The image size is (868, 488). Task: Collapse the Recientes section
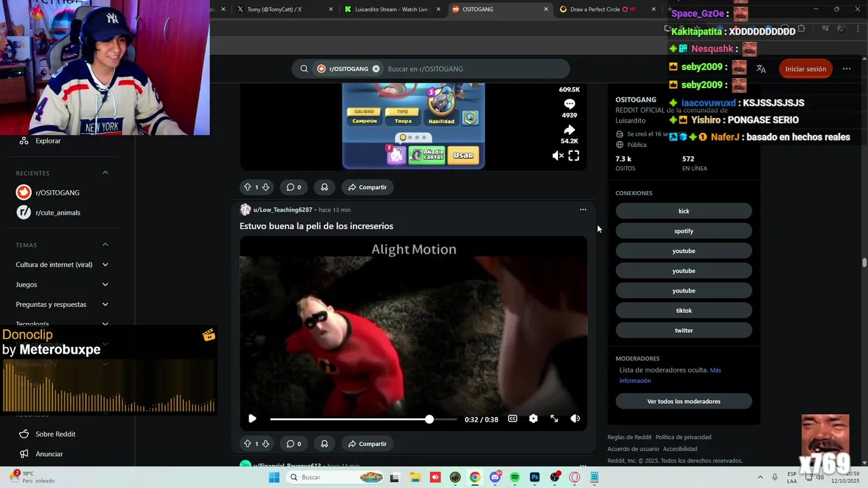click(x=105, y=173)
